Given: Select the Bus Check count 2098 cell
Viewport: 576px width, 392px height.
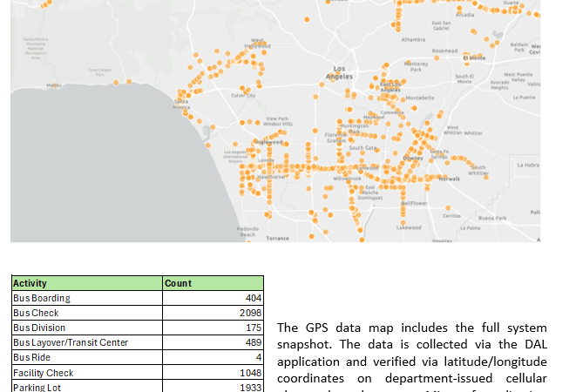Looking at the screenshot, I should (213, 313).
